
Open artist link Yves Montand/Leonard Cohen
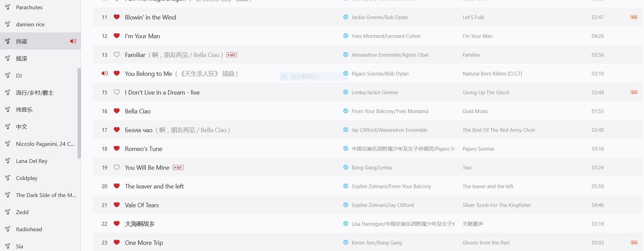[386, 36]
